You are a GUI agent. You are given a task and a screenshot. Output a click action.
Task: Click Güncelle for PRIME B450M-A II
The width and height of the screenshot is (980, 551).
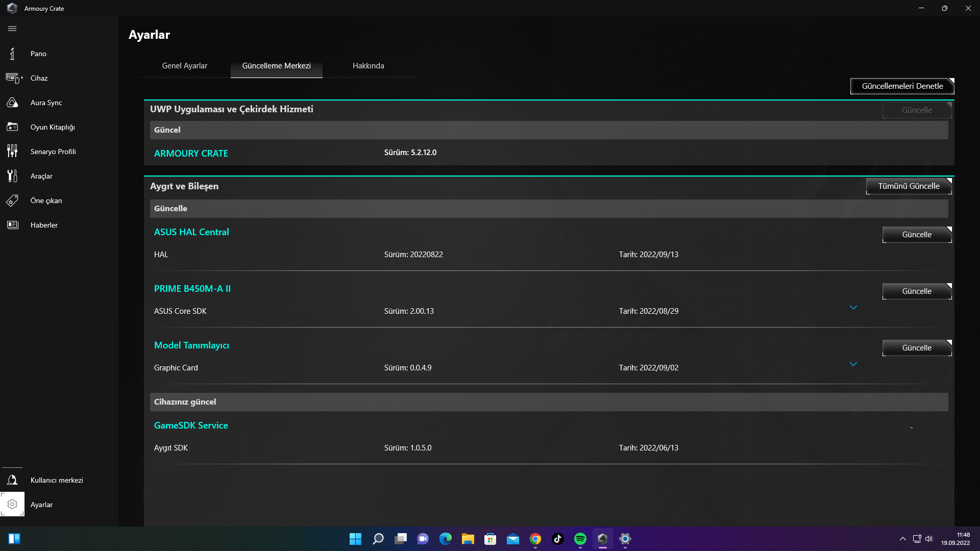917,291
